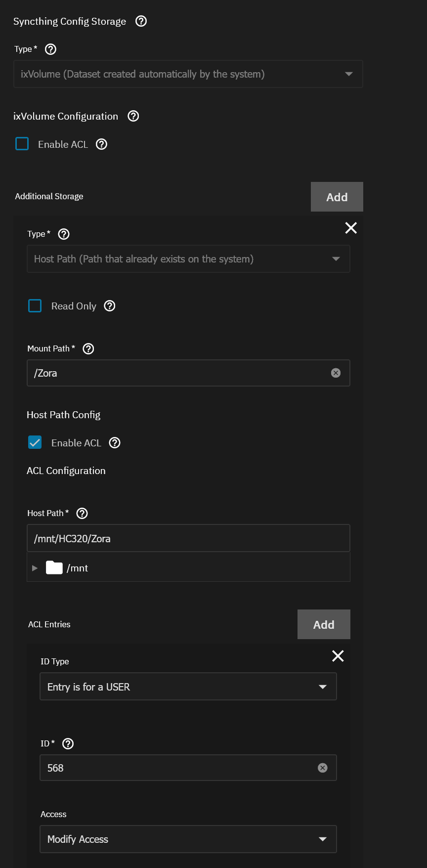The height and width of the screenshot is (868, 427).
Task: Delete the ACL entry with X
Action: 338,656
